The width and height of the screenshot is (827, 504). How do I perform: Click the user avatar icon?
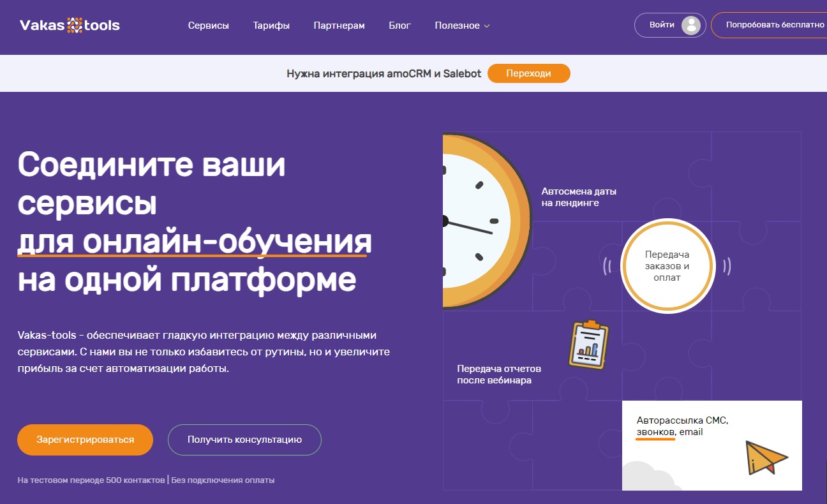(x=690, y=26)
